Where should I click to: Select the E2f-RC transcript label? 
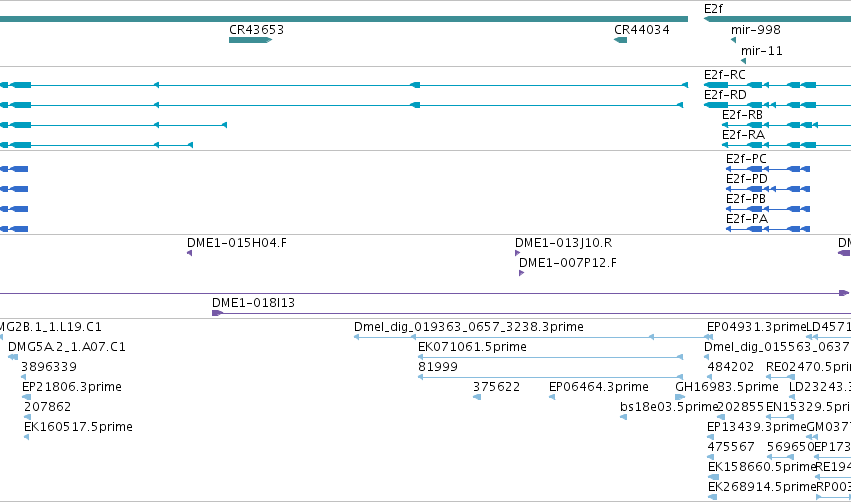click(725, 75)
